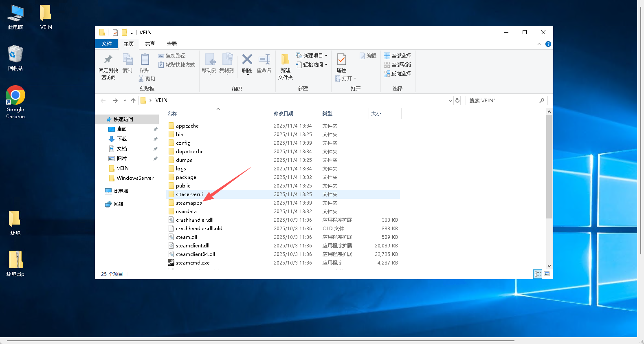This screenshot has width=644, height=344.
Task: Click the search VEIN input box
Action: (502, 101)
